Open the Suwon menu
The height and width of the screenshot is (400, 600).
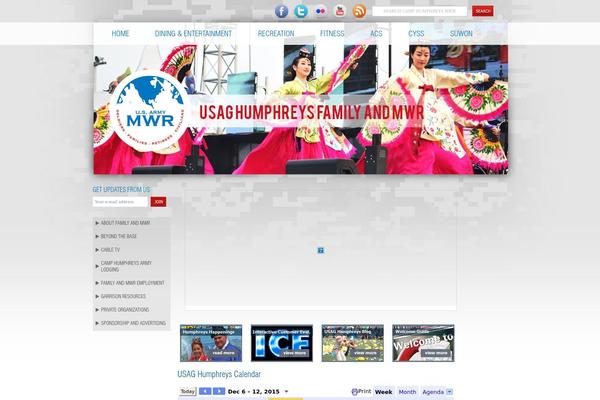point(461,34)
